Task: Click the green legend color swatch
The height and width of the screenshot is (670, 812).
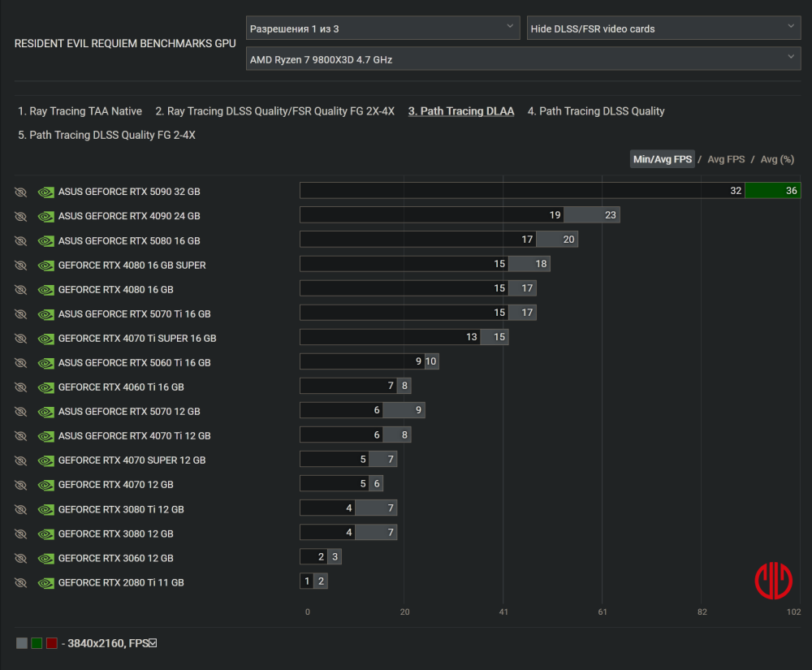Action: click(x=37, y=643)
